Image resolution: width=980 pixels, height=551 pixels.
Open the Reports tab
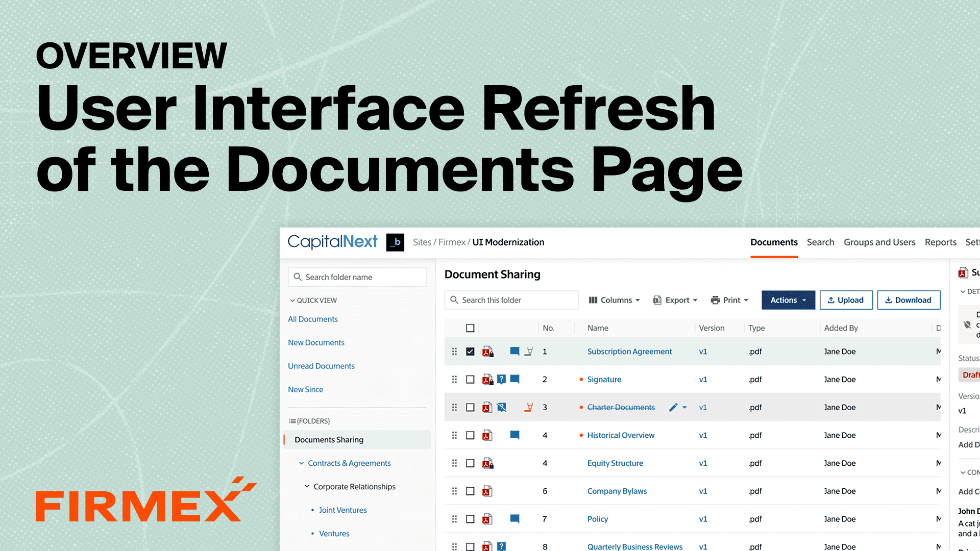coord(940,242)
